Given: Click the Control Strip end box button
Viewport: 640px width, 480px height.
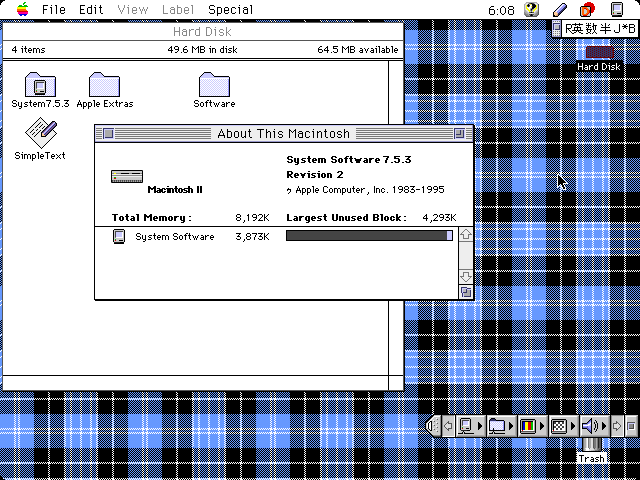Looking at the screenshot, I should click(631, 426).
